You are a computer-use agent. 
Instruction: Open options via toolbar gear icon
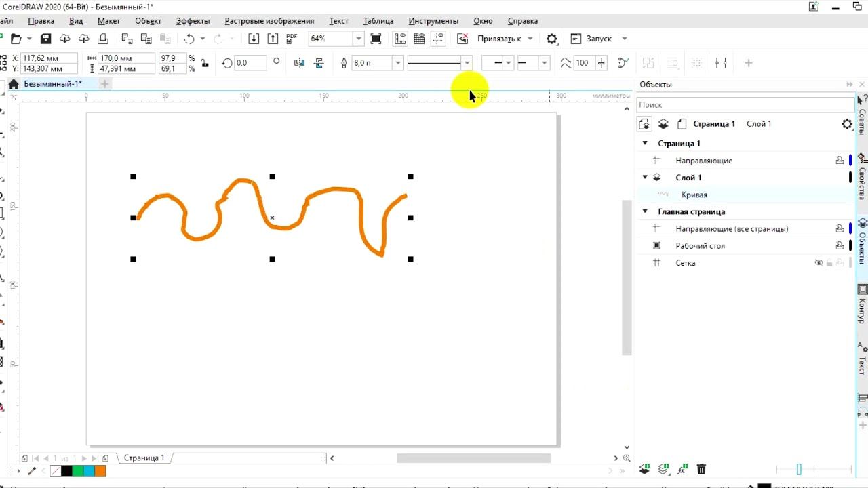552,39
